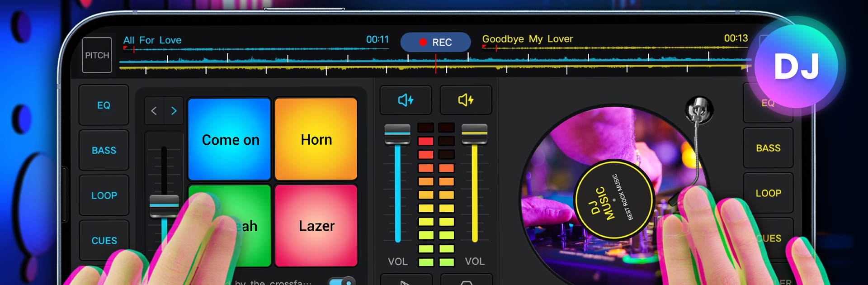Viewport: 868px width, 285px height.
Task: Go to next sample pad page
Action: 174,111
